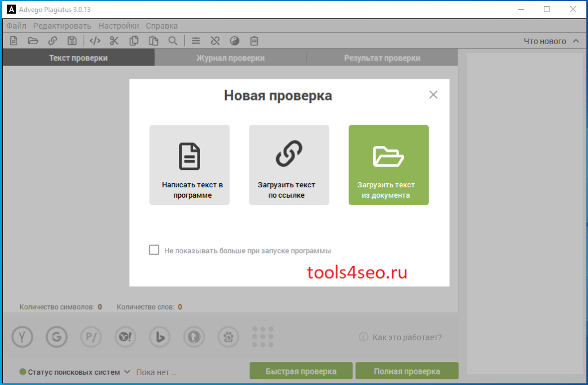Click the nine-dot grid of more engines
The height and width of the screenshot is (385, 588).
[263, 337]
